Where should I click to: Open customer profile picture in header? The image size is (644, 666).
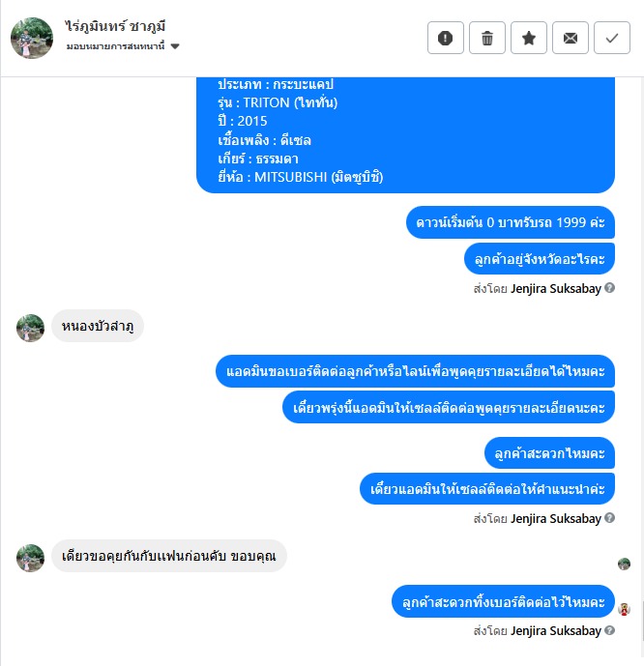pyautogui.click(x=32, y=38)
